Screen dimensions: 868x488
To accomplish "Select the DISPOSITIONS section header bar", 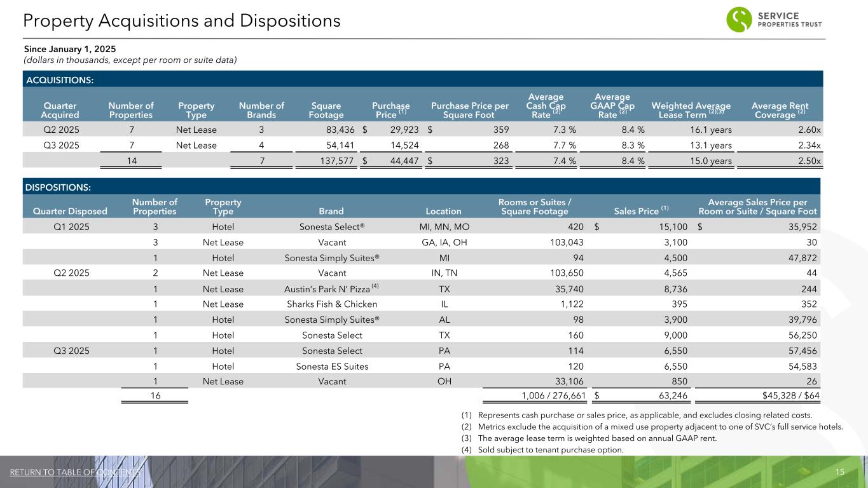I will pos(423,187).
